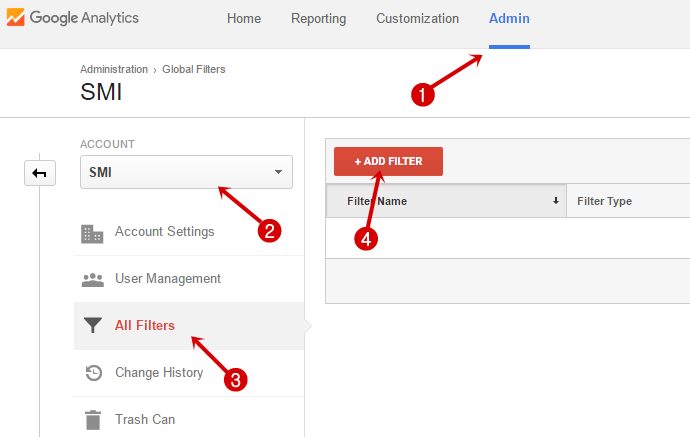Click the Filter Name sort arrow
The height and width of the screenshot is (437, 690).
(556, 201)
